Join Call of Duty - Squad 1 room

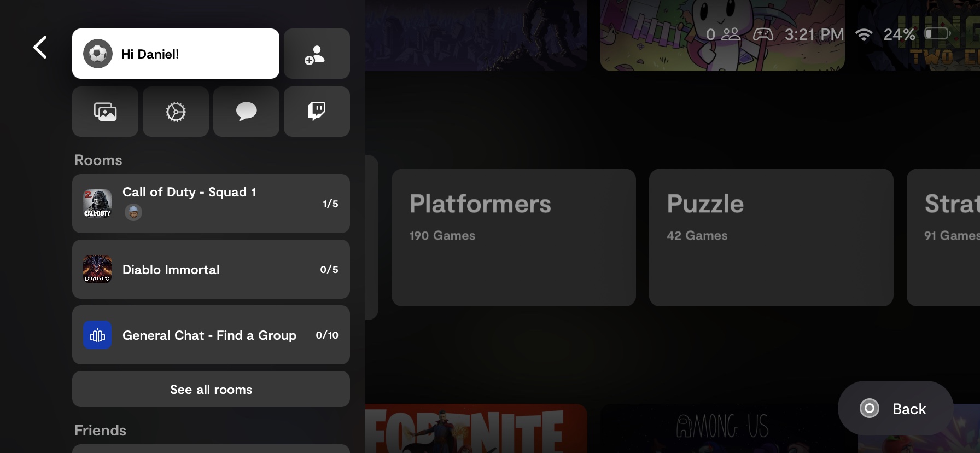[x=211, y=204]
